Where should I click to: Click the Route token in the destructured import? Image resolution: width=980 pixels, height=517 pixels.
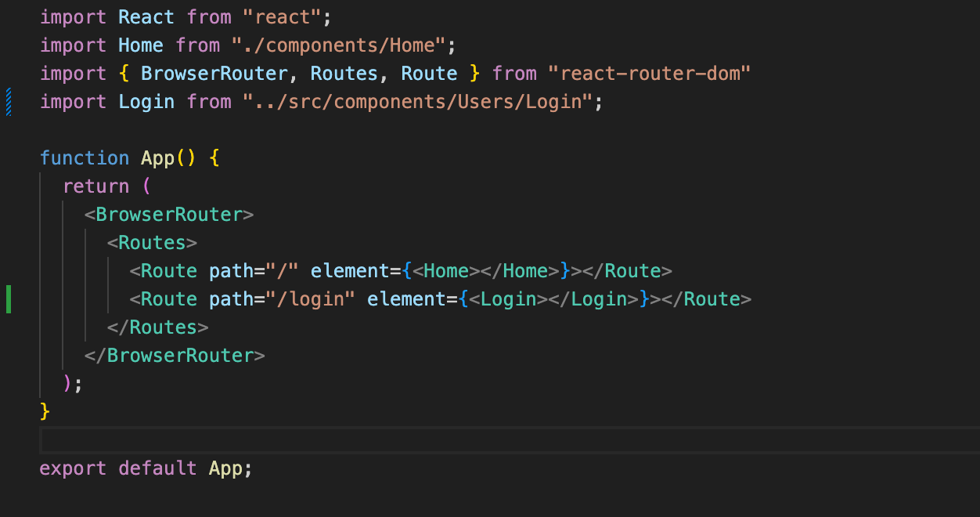click(x=429, y=73)
